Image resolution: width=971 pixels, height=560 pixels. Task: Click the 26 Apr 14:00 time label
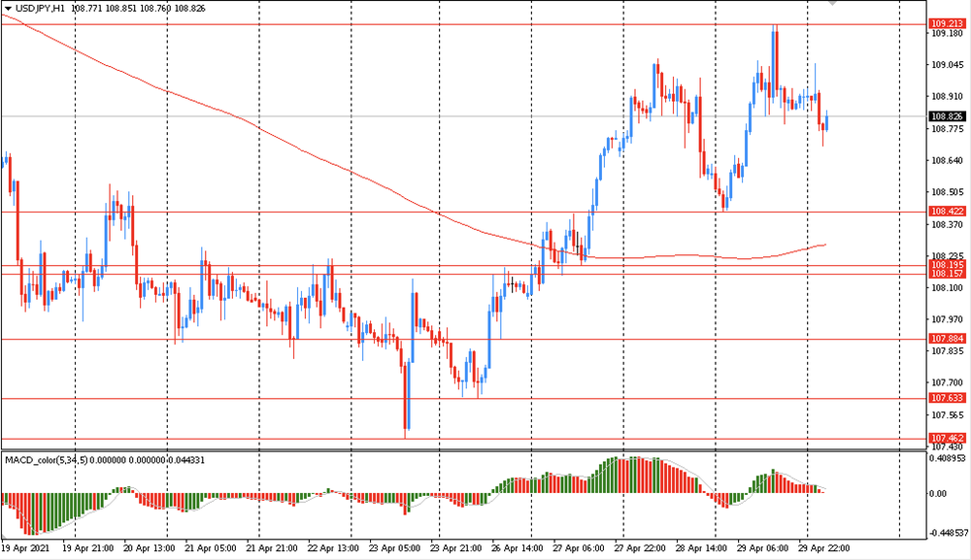(518, 548)
